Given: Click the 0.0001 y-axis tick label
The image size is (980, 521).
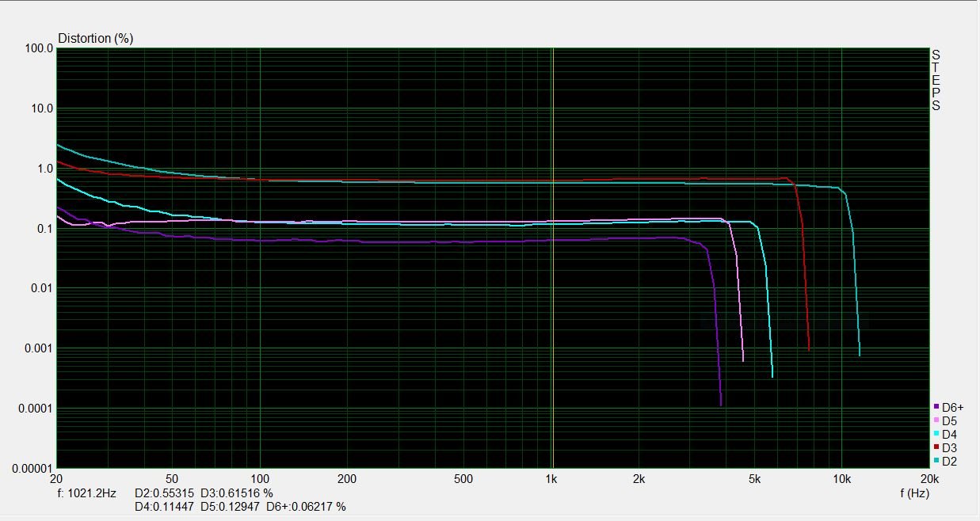Looking at the screenshot, I should (x=36, y=409).
